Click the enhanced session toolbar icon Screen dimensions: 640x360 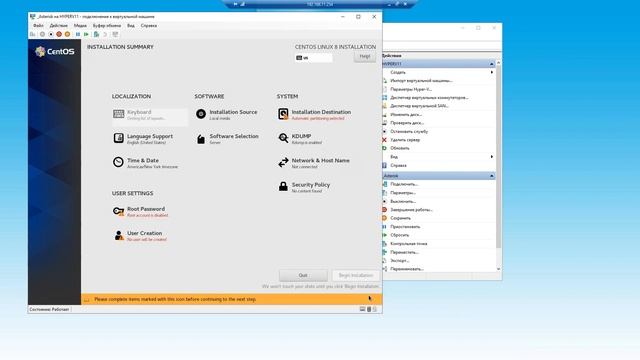tap(116, 34)
